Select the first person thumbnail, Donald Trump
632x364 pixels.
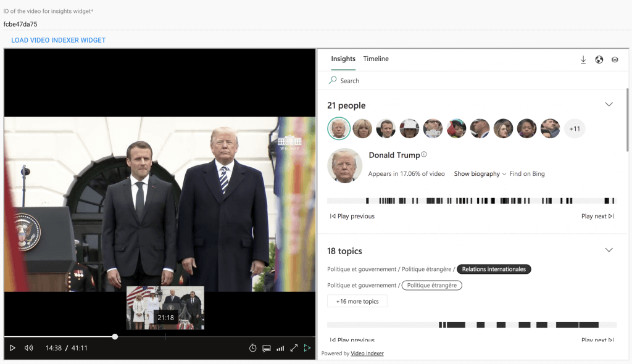pyautogui.click(x=339, y=128)
